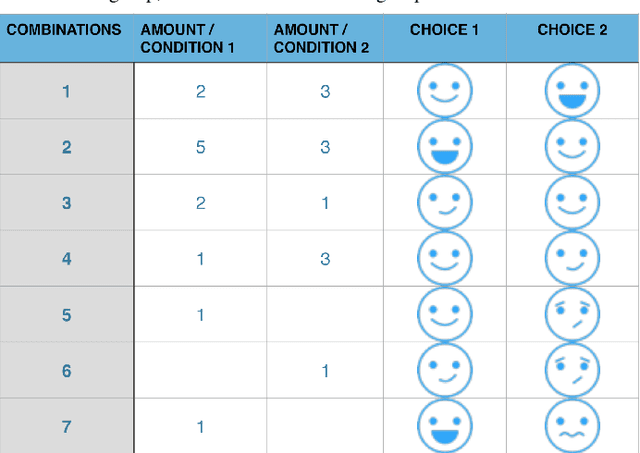Click the COMBINATIONS column header
The width and height of the screenshot is (640, 453).
point(66,30)
